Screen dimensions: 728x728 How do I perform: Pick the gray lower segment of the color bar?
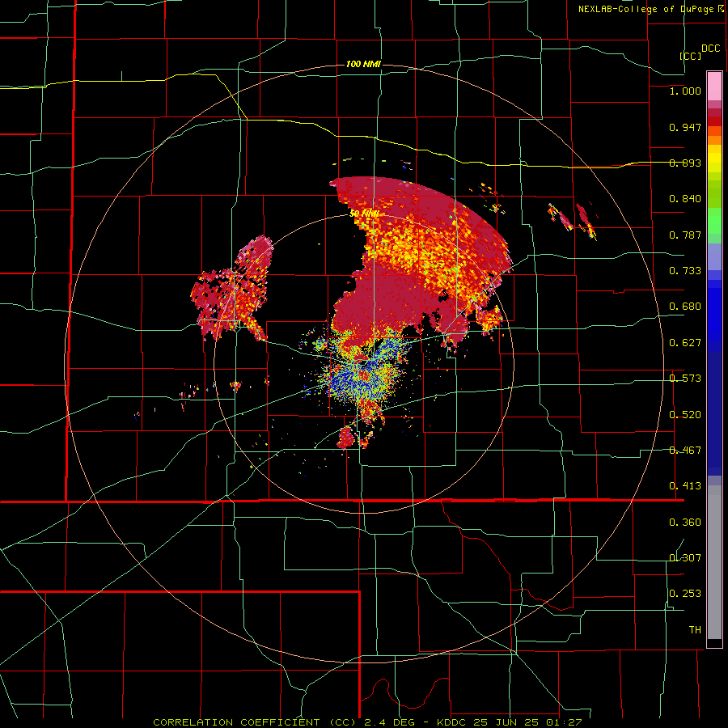(714, 562)
